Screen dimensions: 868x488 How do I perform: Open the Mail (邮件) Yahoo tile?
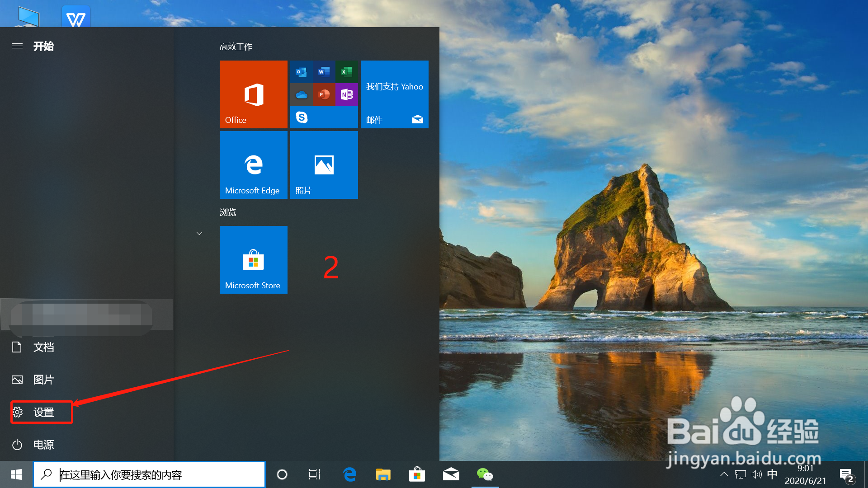coord(394,94)
